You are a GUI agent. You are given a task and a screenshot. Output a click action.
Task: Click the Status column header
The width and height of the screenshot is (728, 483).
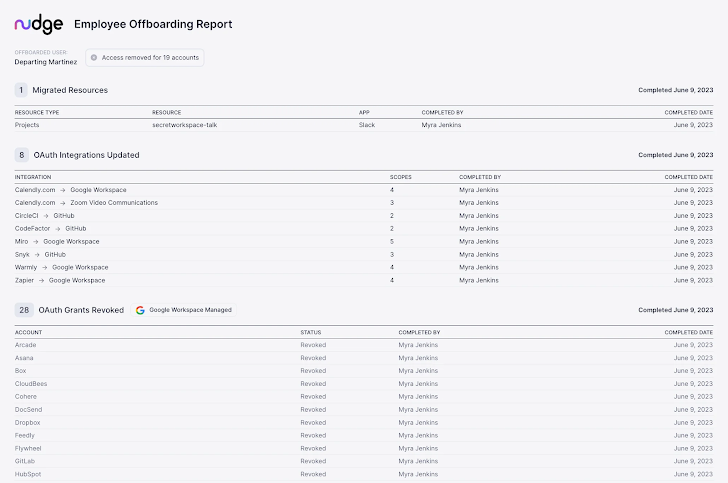coord(309,332)
